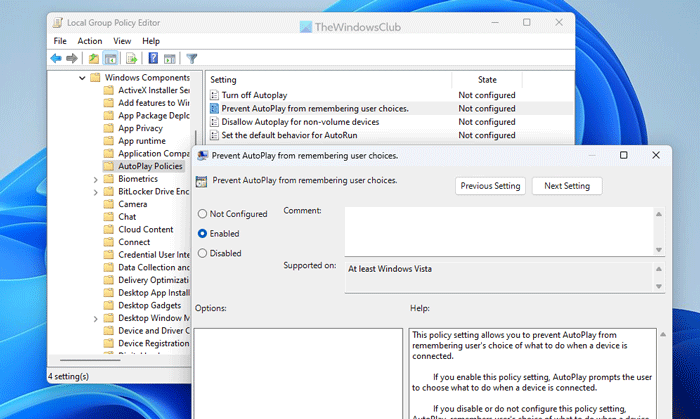
Task: Click the Biometrics folder icon
Action: [x=108, y=178]
